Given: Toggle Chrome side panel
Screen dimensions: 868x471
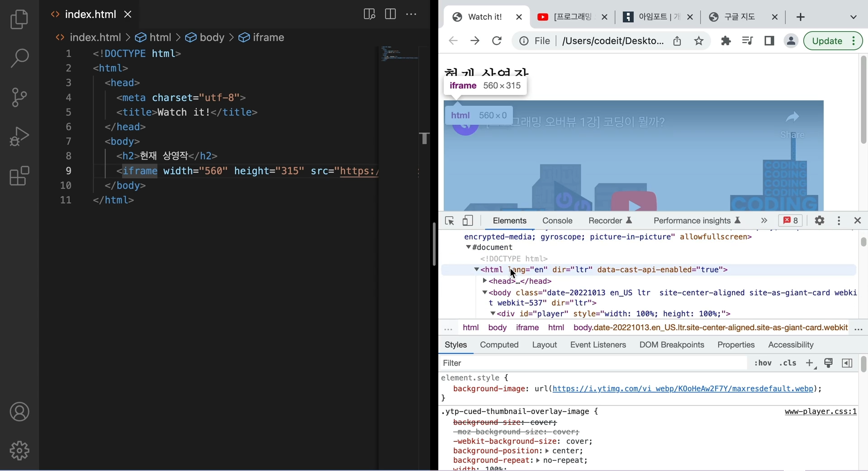Looking at the screenshot, I should point(769,41).
